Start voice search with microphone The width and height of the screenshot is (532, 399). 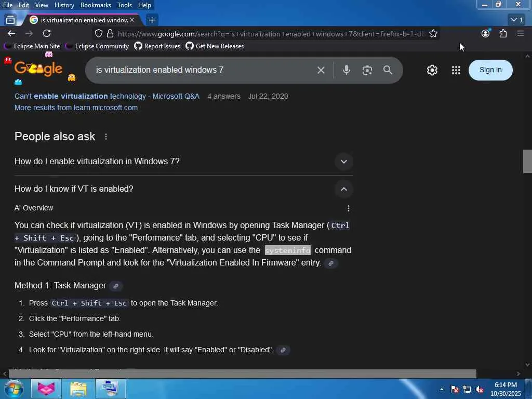click(x=347, y=70)
